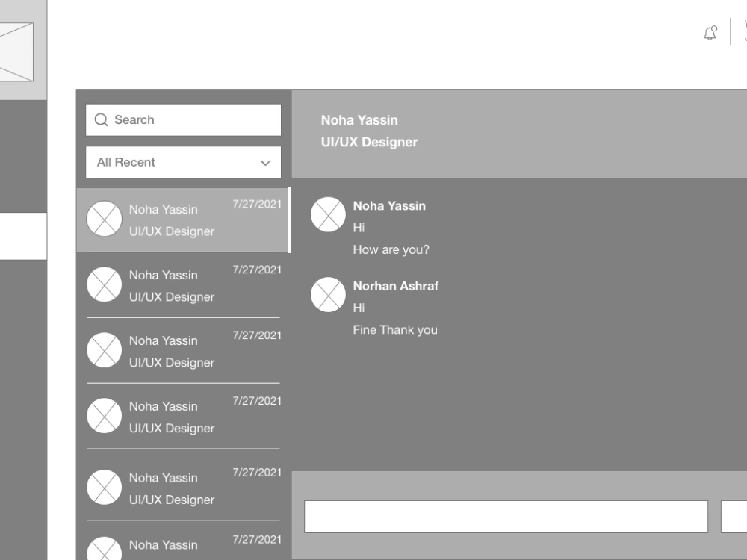Click the notification bell icon
The height and width of the screenshot is (560, 747).
tap(710, 33)
